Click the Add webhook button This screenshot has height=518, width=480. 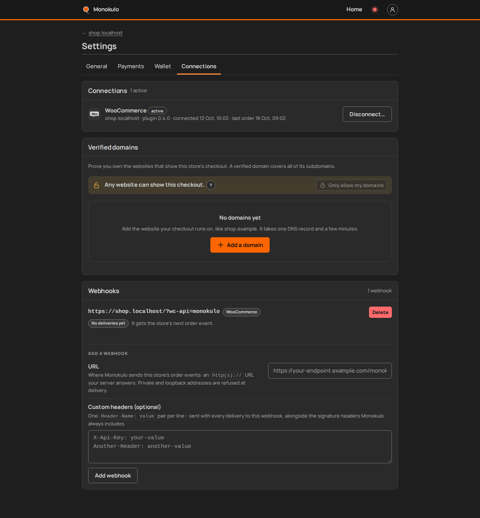pyautogui.click(x=113, y=476)
